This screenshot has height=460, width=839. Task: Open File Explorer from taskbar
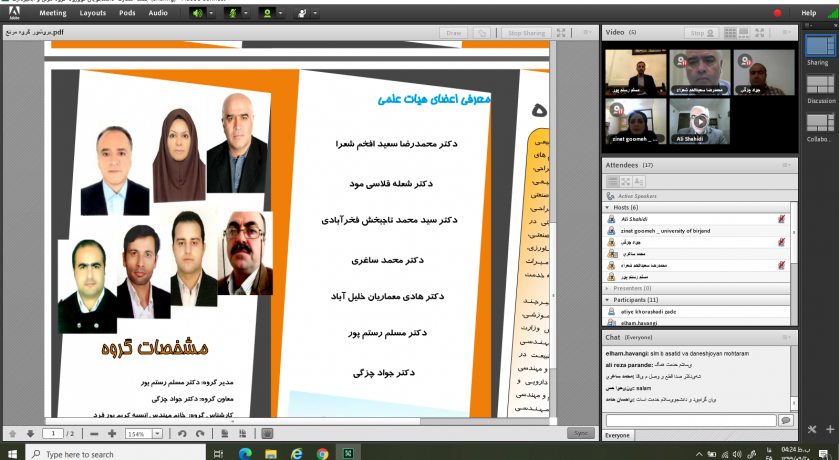coord(271,454)
